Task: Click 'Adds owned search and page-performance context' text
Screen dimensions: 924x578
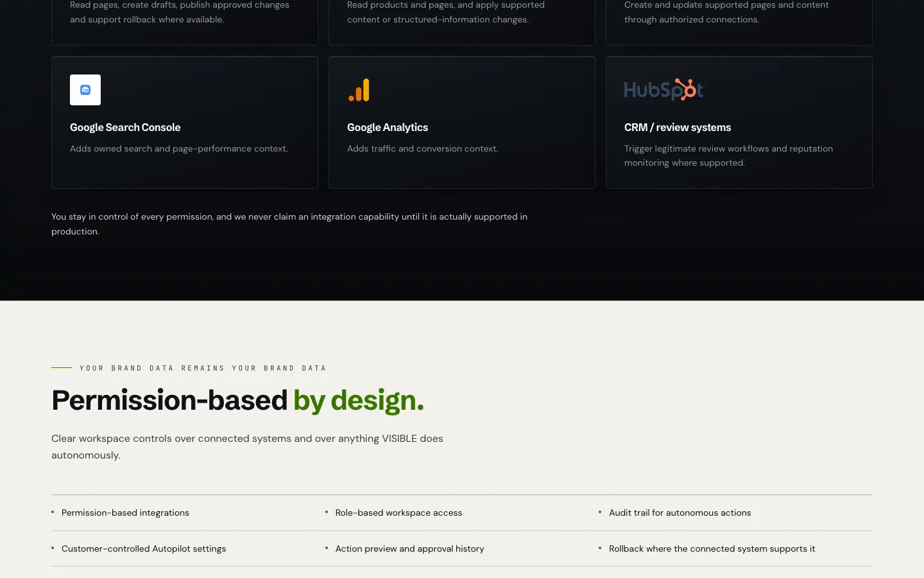Action: click(x=179, y=148)
